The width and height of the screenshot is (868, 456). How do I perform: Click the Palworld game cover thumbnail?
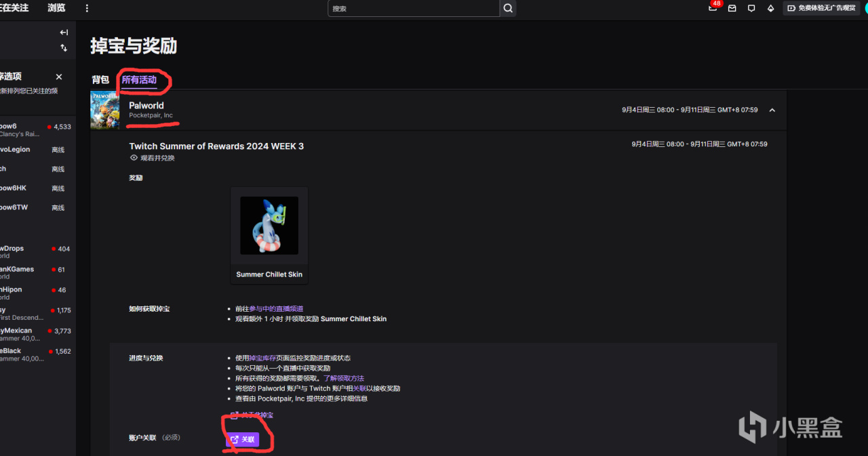[104, 109]
